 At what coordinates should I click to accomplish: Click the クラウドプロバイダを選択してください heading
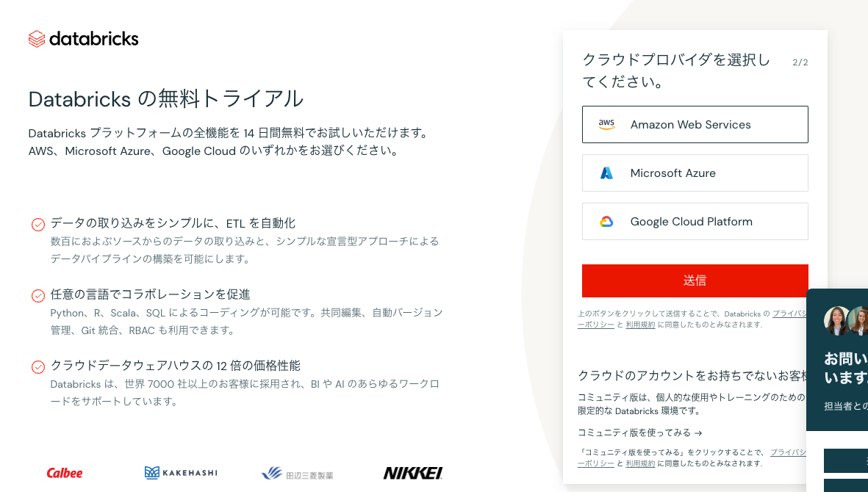tap(675, 70)
